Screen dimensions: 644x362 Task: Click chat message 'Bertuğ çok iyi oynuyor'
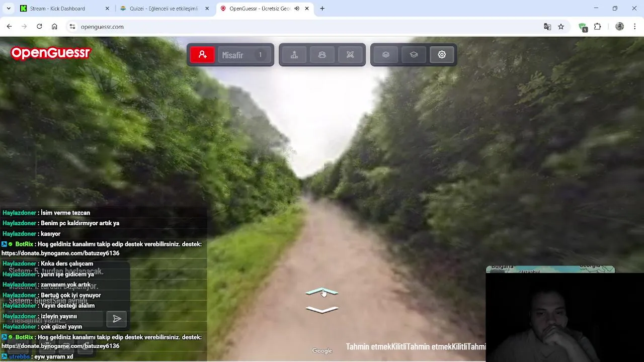tap(71, 295)
